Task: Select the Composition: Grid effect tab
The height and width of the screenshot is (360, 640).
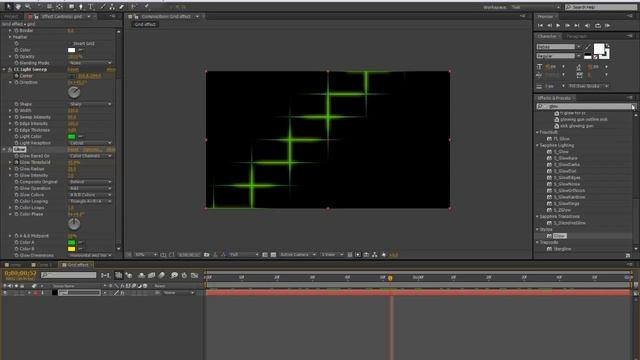Action: (x=166, y=16)
